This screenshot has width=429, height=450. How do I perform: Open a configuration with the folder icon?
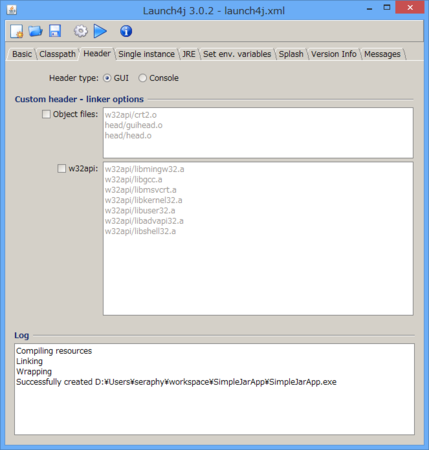[x=35, y=31]
